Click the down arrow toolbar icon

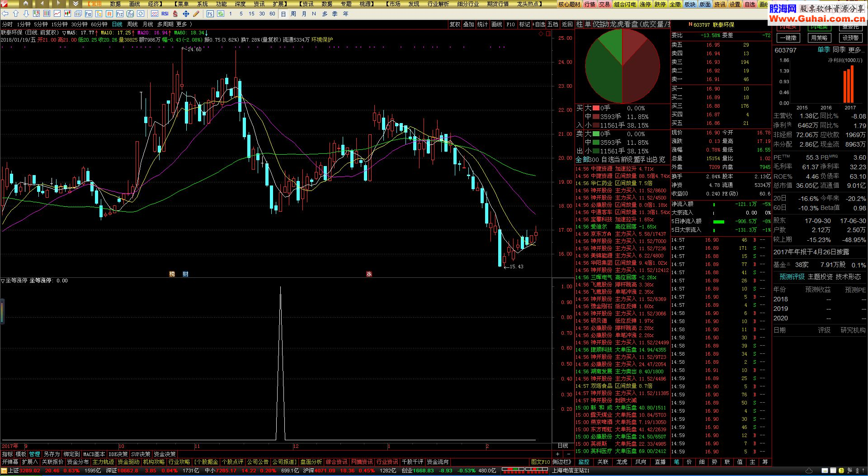(x=26, y=14)
